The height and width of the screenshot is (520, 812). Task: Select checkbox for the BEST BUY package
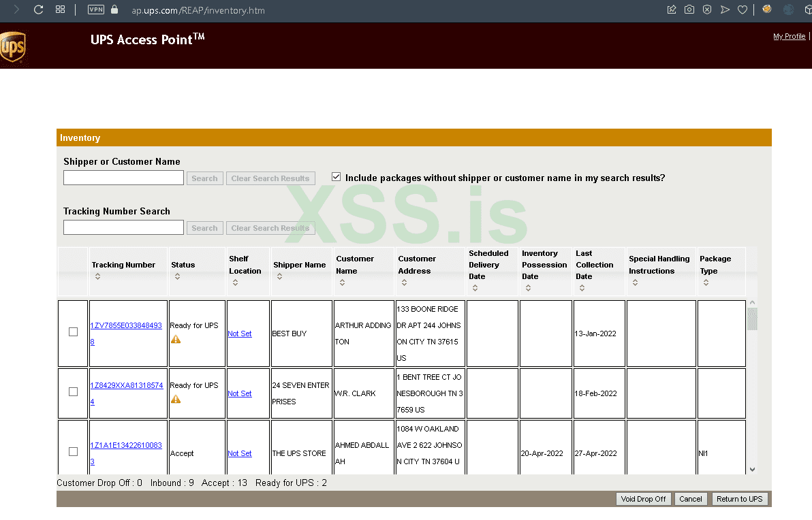73,331
